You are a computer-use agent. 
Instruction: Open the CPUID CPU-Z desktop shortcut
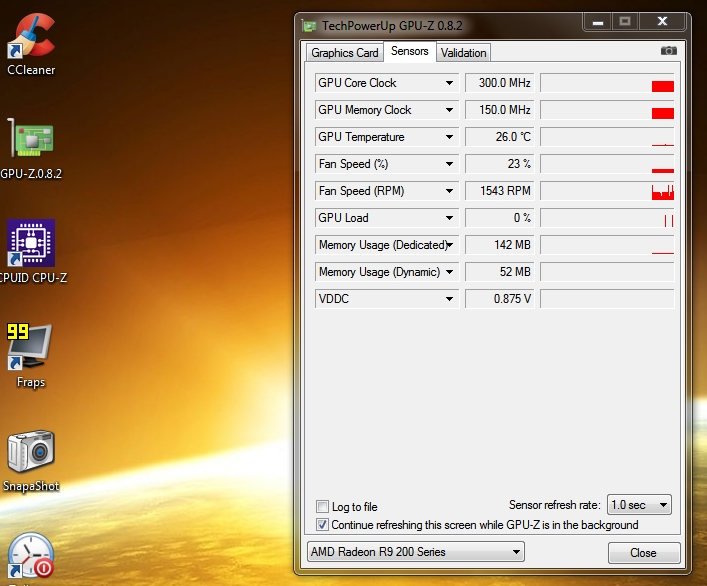31,252
